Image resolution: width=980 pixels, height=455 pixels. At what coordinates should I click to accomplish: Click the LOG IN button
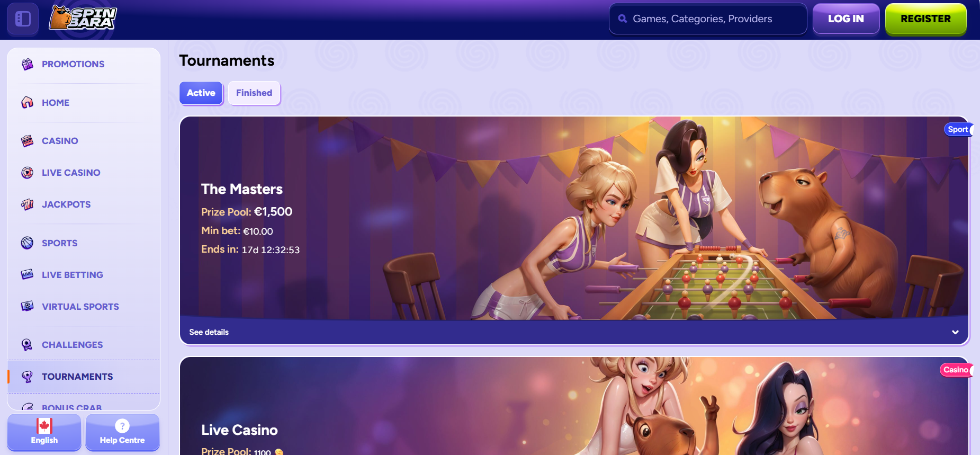846,19
